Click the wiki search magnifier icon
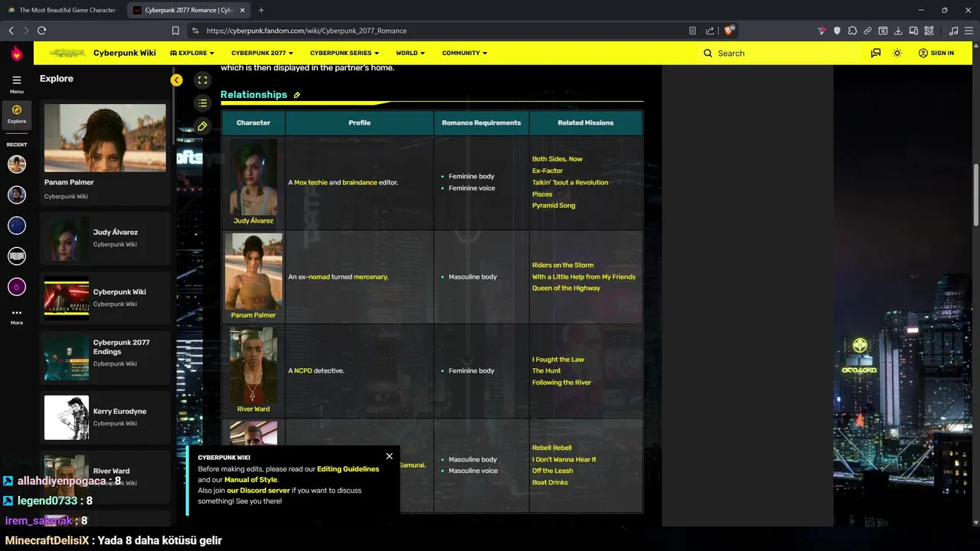The image size is (980, 551). tap(707, 53)
